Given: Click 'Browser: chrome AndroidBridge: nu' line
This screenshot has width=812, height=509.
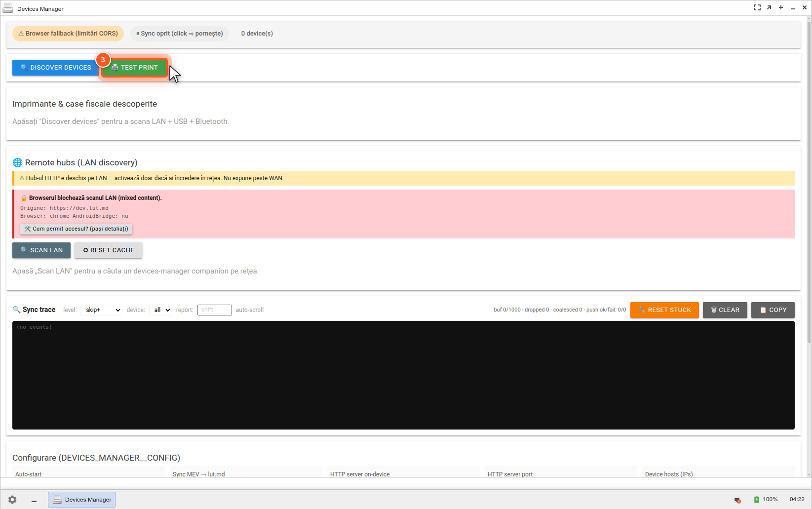Looking at the screenshot, I should pos(74,216).
